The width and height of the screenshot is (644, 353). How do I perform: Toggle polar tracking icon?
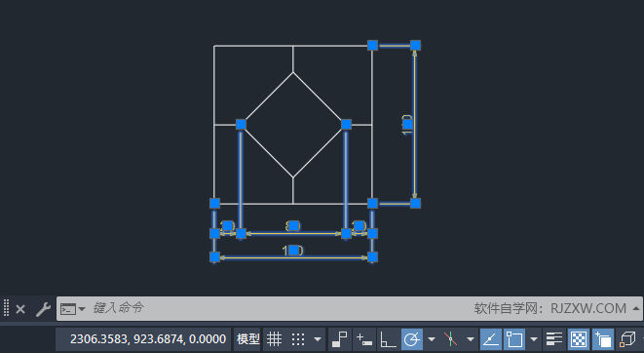[x=412, y=339]
